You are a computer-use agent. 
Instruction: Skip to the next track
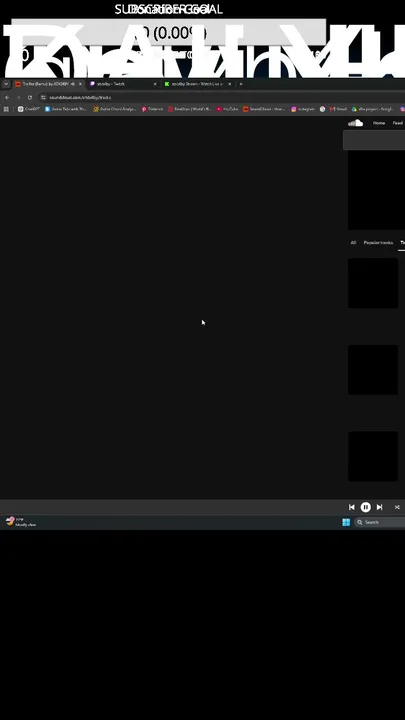[x=379, y=507]
